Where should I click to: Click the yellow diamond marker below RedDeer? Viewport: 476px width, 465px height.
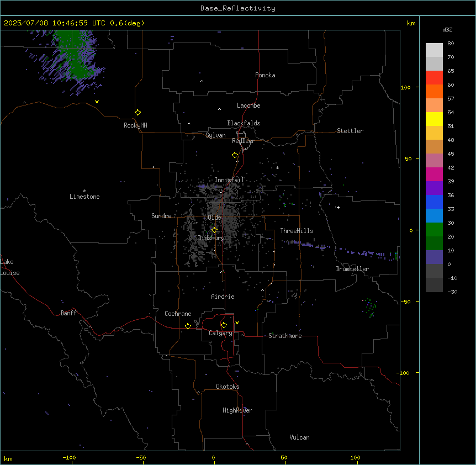235,155
